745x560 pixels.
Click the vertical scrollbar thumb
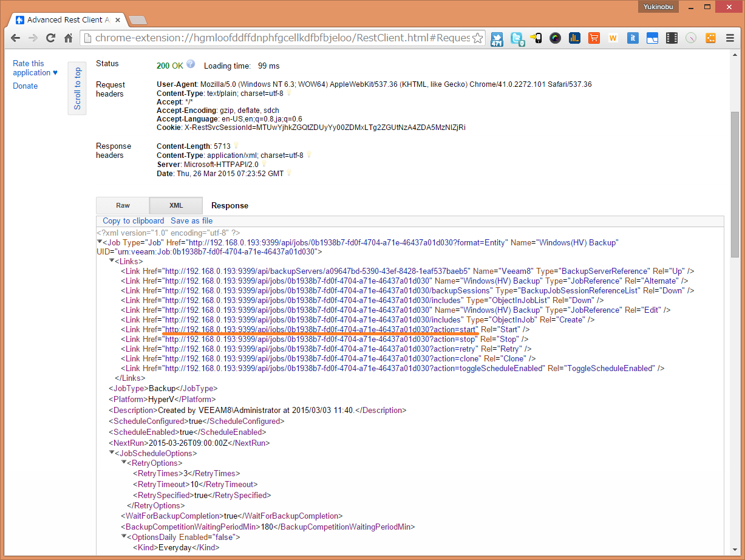(735, 184)
